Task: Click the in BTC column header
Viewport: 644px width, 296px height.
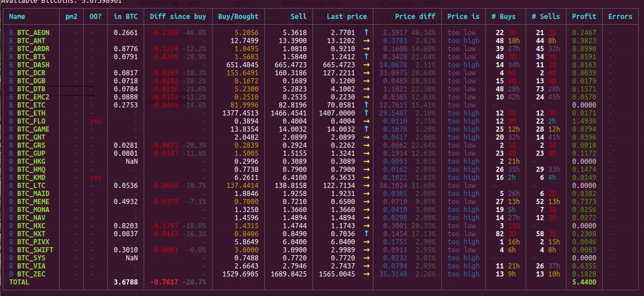Action: pyautogui.click(x=126, y=17)
